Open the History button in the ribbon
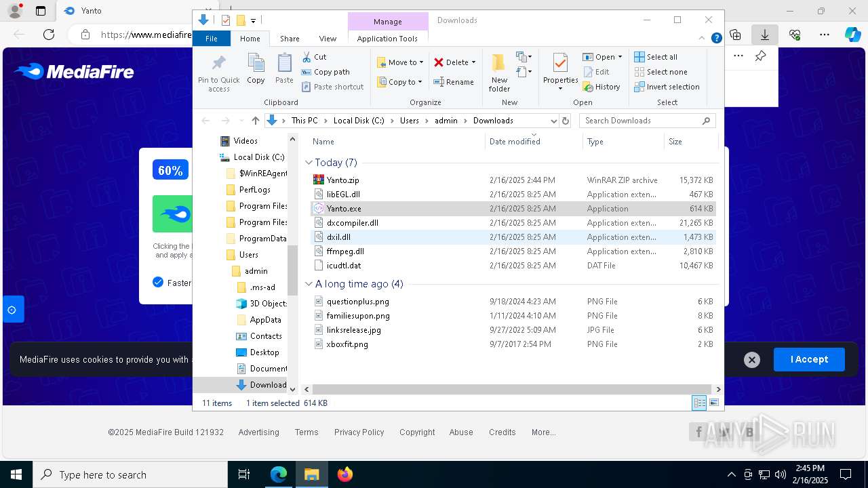Screen dimensions: 868x488 click(x=601, y=87)
